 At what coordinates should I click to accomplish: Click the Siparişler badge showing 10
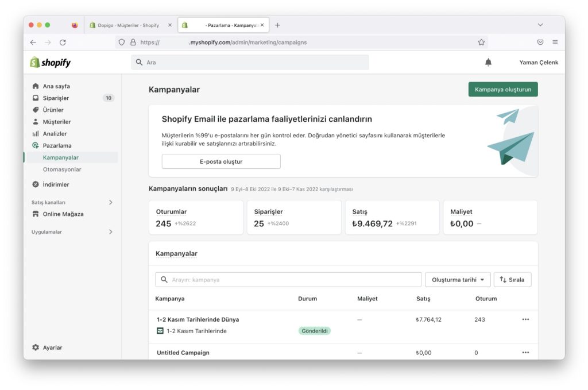click(x=109, y=98)
